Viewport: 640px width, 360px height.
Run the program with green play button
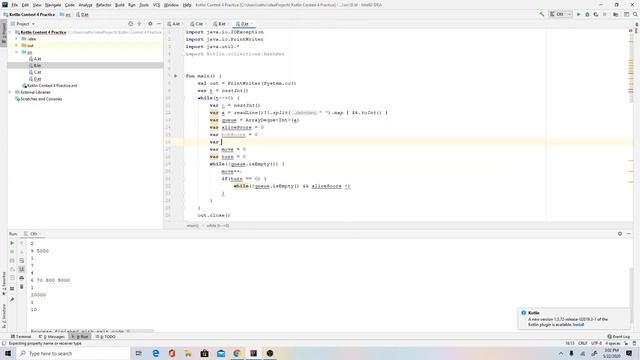[578, 14]
